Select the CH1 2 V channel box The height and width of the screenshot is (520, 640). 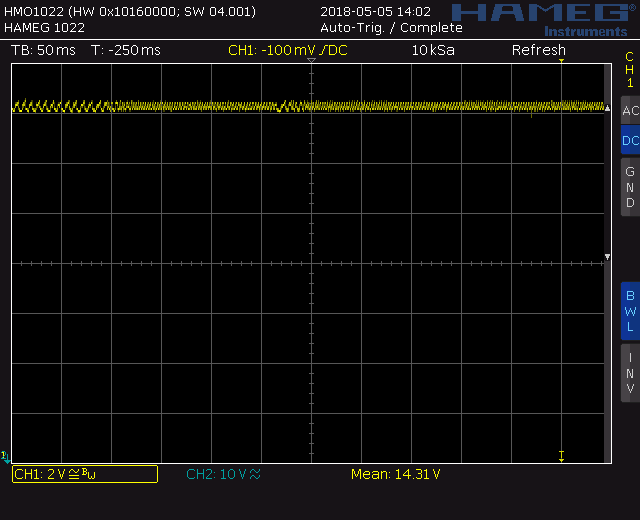click(84, 474)
